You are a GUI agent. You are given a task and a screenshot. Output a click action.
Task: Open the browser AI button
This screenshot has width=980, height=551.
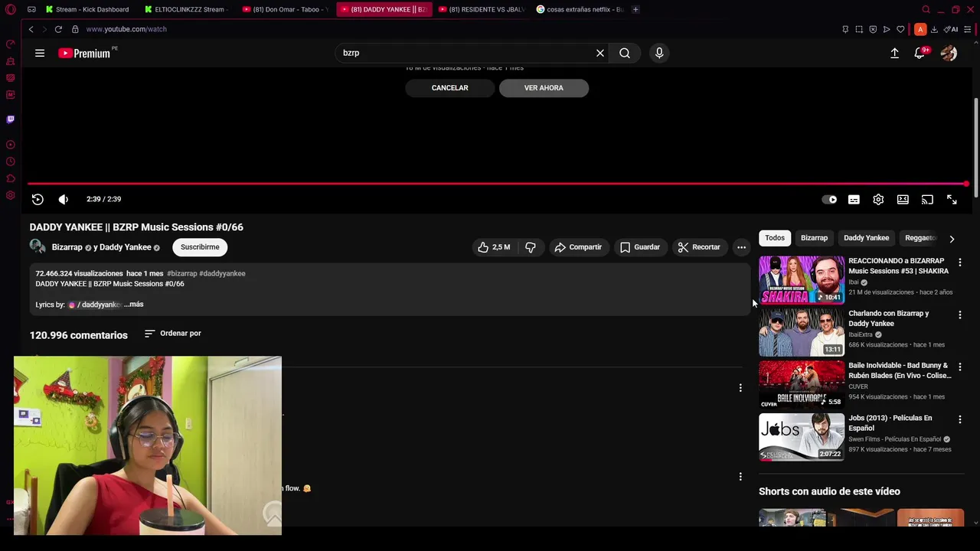pos(951,29)
